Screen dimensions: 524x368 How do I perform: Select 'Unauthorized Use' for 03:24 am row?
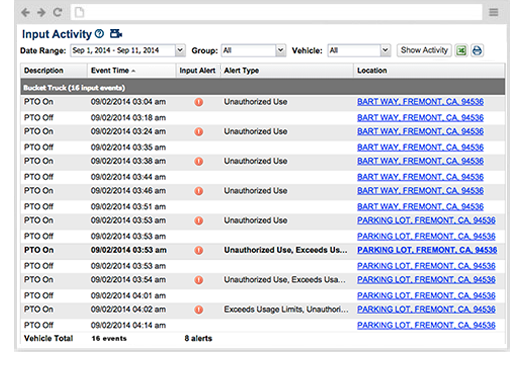click(256, 131)
